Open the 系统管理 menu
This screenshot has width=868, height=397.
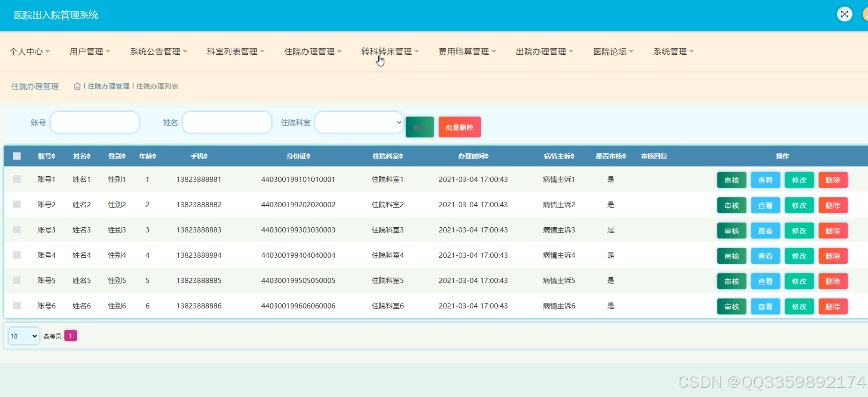(x=674, y=51)
